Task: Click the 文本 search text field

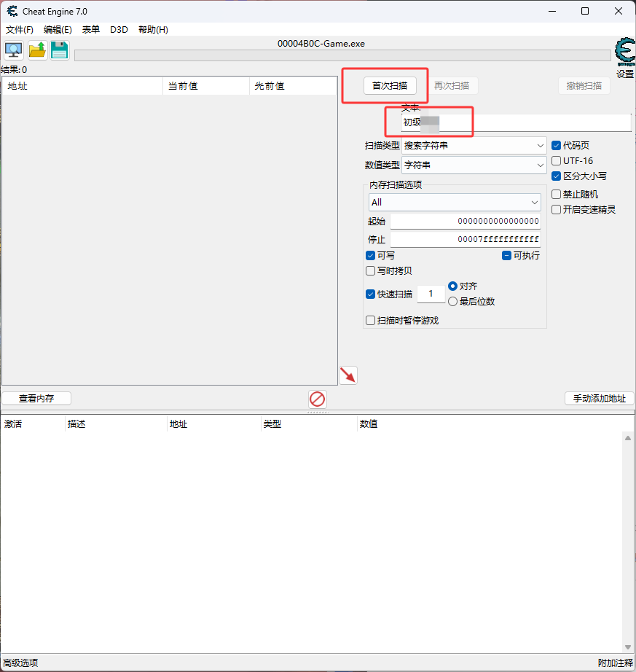Action: pos(516,122)
